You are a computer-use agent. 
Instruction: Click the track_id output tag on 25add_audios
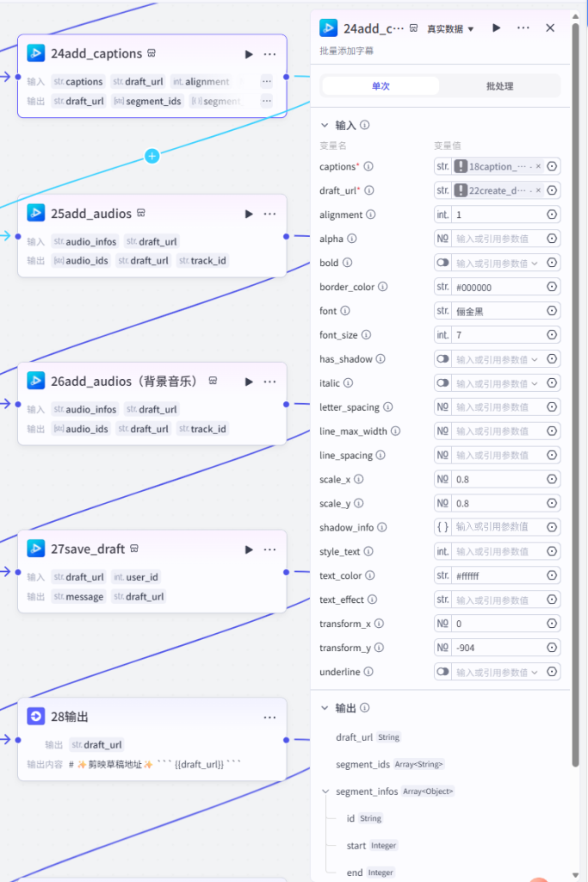click(202, 260)
